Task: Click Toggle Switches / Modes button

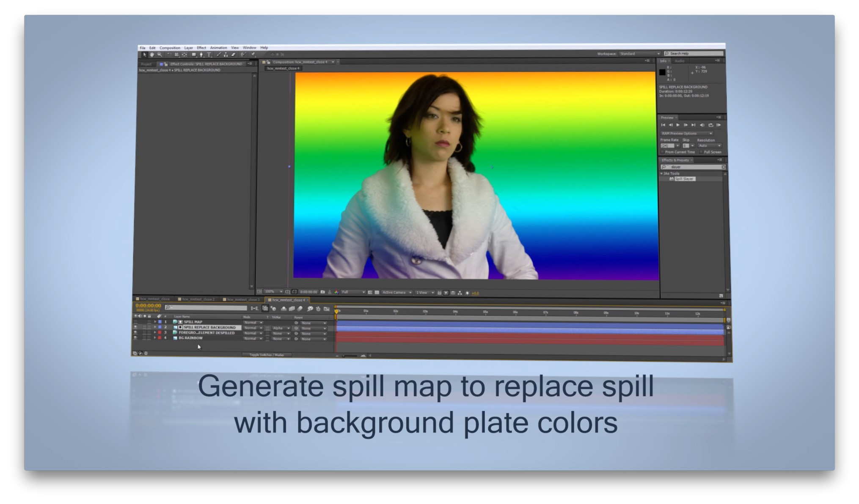Action: tap(267, 355)
